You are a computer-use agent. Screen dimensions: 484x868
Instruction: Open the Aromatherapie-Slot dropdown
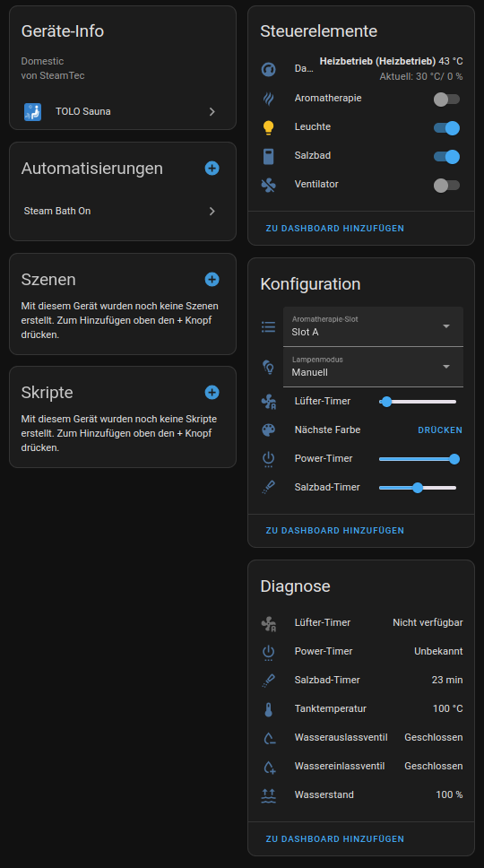click(x=374, y=326)
